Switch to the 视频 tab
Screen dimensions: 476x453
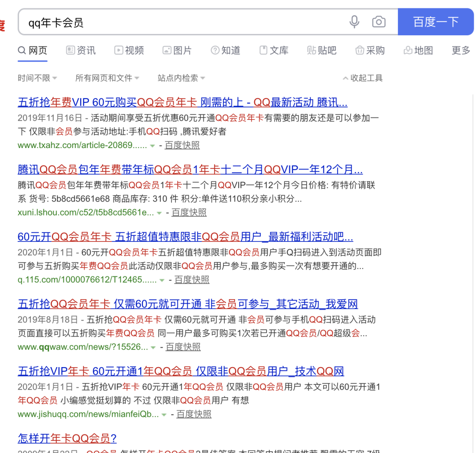coord(129,50)
